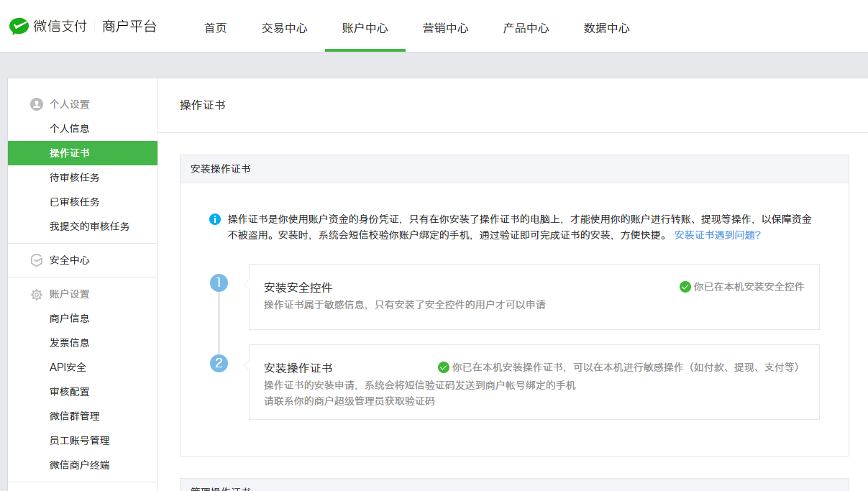
Task: Click 个人设置 section header
Action: pyautogui.click(x=70, y=104)
